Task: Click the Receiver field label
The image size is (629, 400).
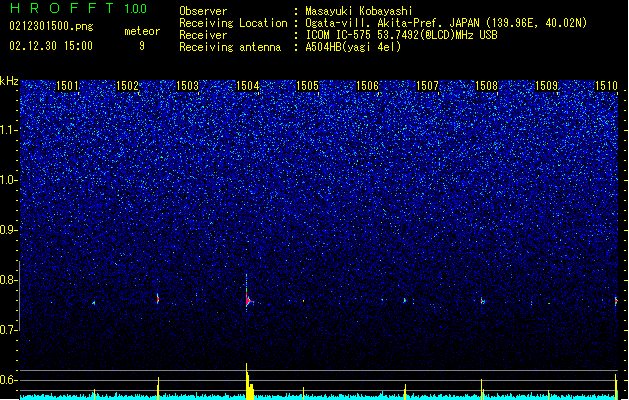Action: pyautogui.click(x=203, y=35)
